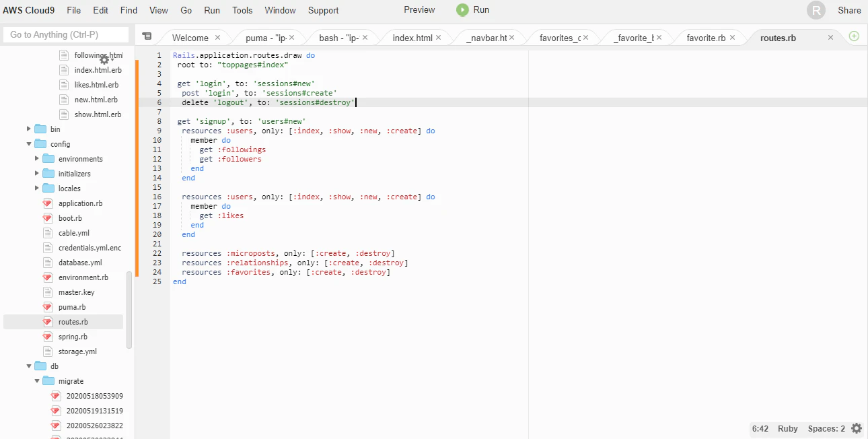The height and width of the screenshot is (439, 868).
Task: Switch to the favorite.rb tab
Action: click(706, 38)
